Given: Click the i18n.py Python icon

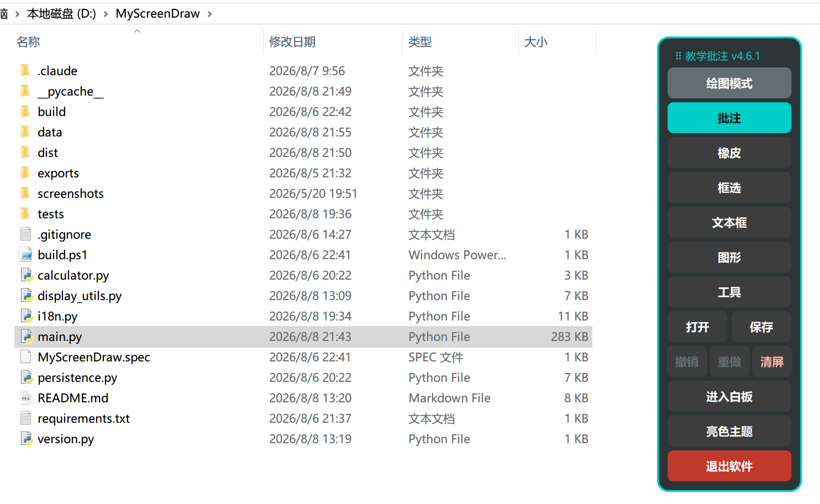Looking at the screenshot, I should [26, 316].
